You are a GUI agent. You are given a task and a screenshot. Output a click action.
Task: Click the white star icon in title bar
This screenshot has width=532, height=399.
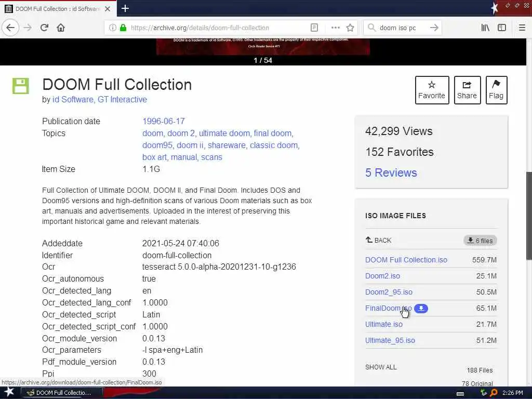click(x=495, y=8)
